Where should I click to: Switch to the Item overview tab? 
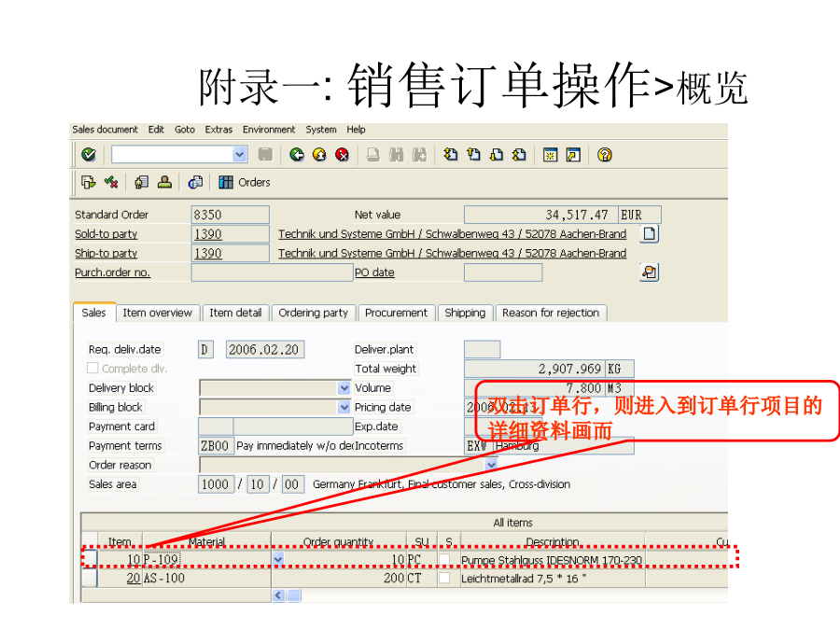[158, 313]
